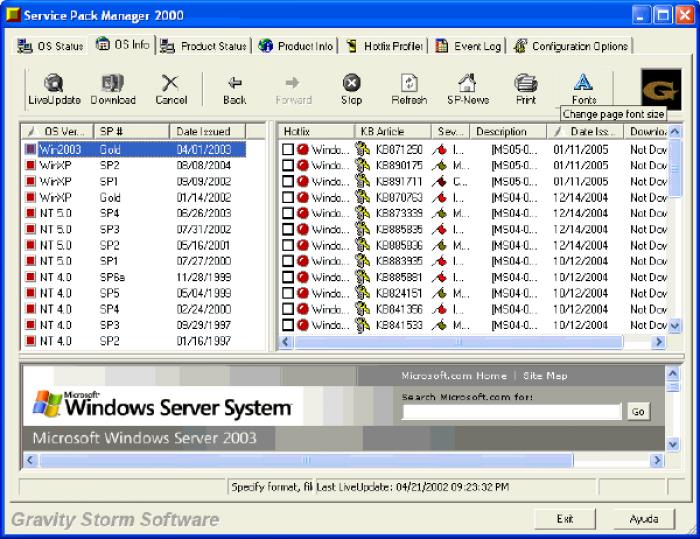Click web pane scroll down arrow
Image resolution: width=700 pixels, height=539 pixels.
pos(672,444)
